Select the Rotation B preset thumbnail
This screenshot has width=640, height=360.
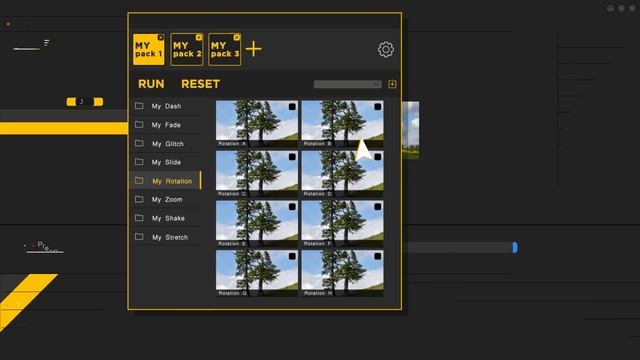342,124
